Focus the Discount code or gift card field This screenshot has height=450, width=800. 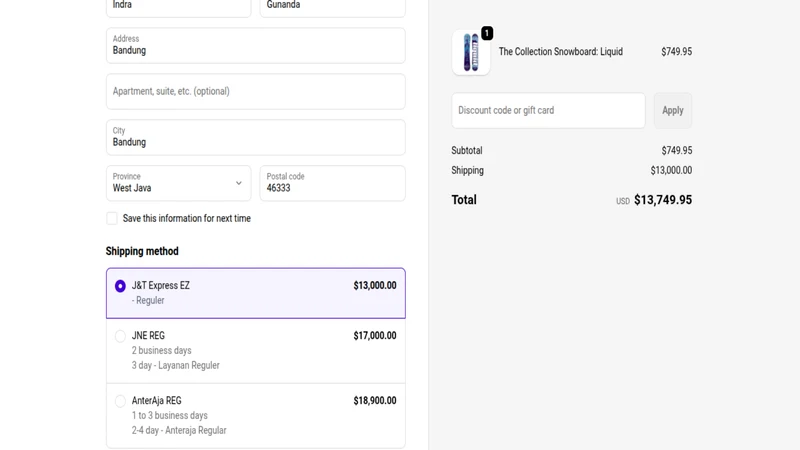pyautogui.click(x=548, y=110)
